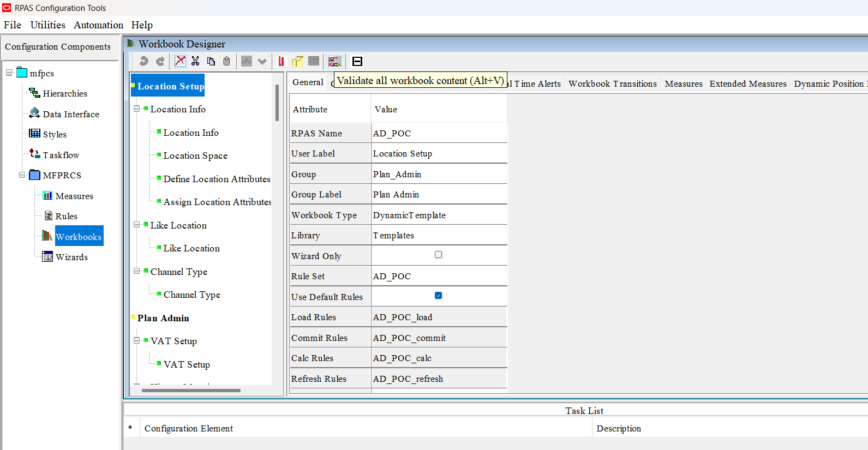Open the MFPRCS Measures item
Screen dimensions: 868x450
(x=74, y=196)
